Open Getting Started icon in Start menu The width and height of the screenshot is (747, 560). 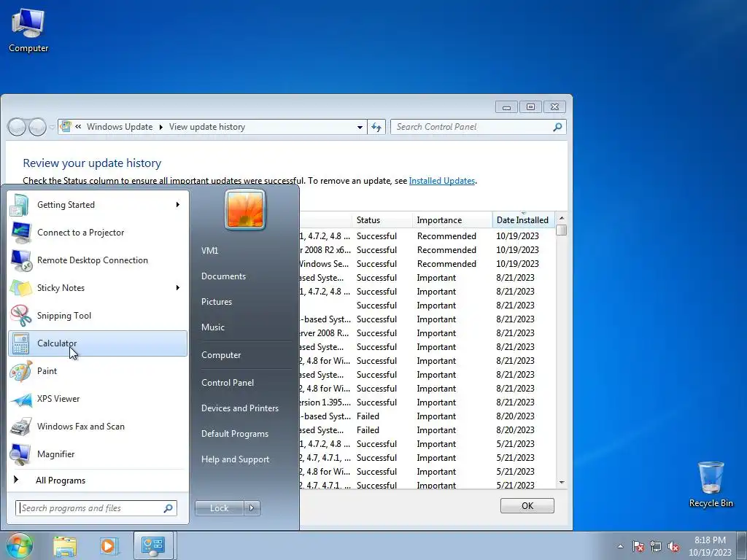20,205
